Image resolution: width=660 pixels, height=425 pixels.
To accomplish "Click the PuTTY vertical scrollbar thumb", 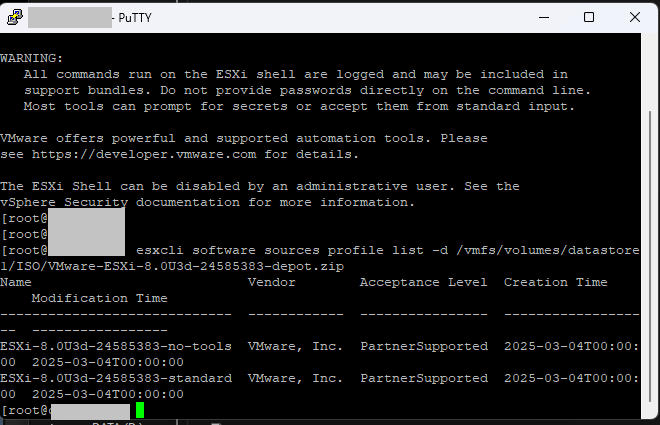I will click(650, 257).
